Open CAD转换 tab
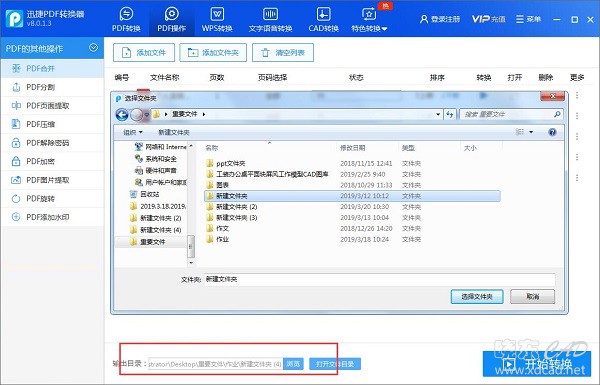The height and width of the screenshot is (385, 600). coord(323,19)
